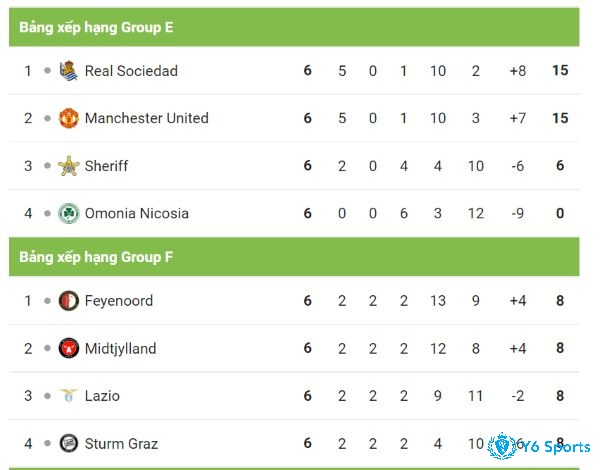Click the Lazio eagle logo

point(68,396)
